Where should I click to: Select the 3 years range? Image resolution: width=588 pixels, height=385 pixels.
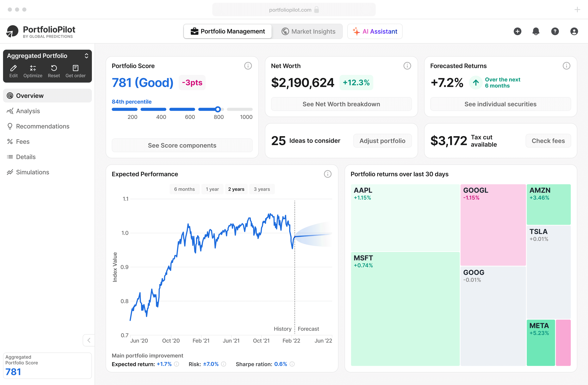pos(262,189)
